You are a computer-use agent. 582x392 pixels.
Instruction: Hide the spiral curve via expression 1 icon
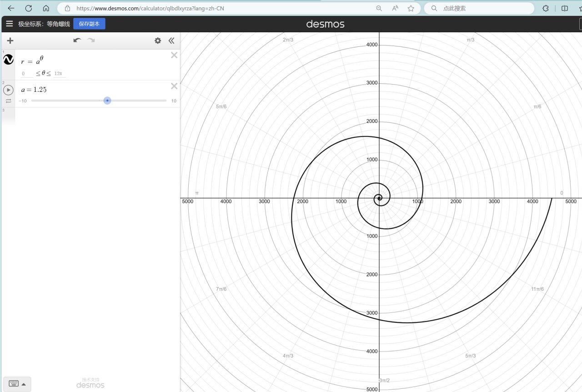[8, 60]
